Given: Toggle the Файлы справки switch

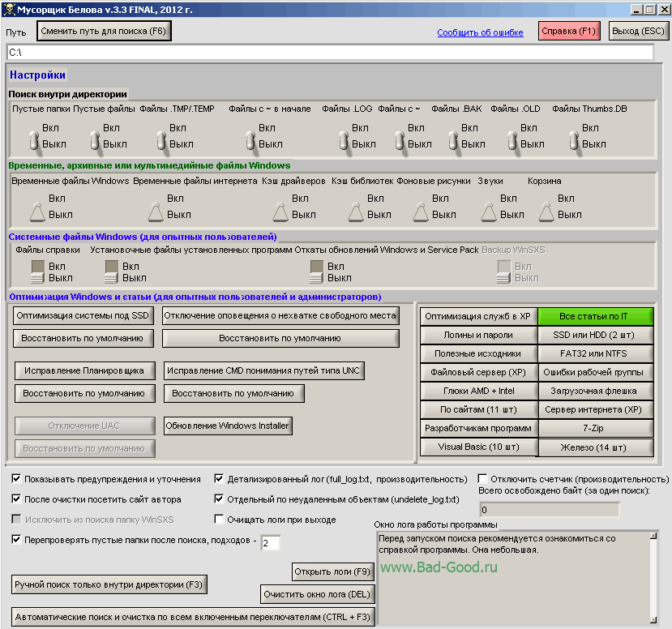Looking at the screenshot, I should click(38, 272).
